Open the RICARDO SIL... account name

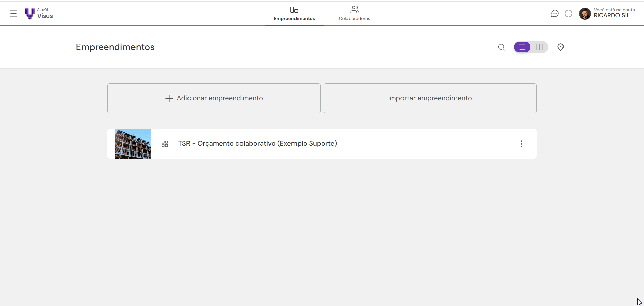tap(613, 16)
